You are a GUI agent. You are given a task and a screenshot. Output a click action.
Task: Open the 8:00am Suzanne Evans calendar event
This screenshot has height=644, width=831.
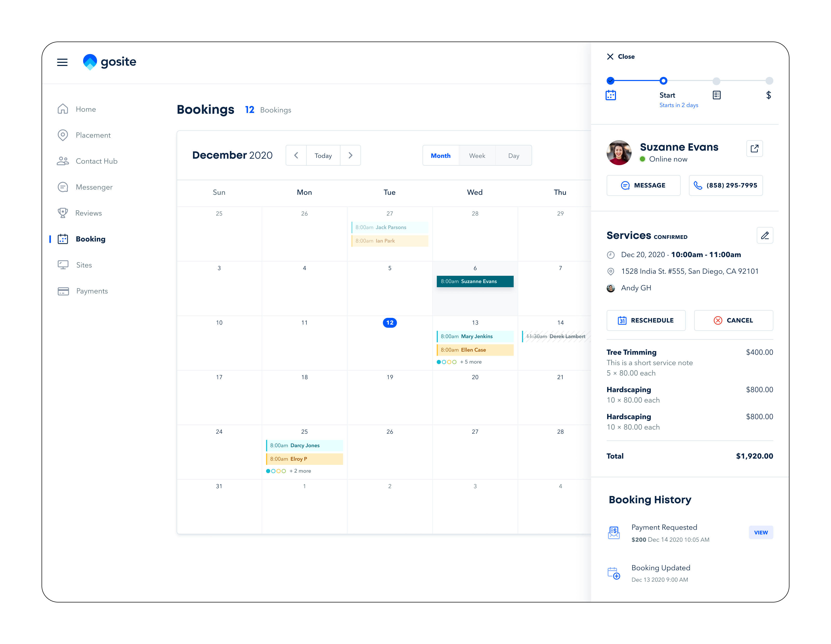(x=475, y=281)
